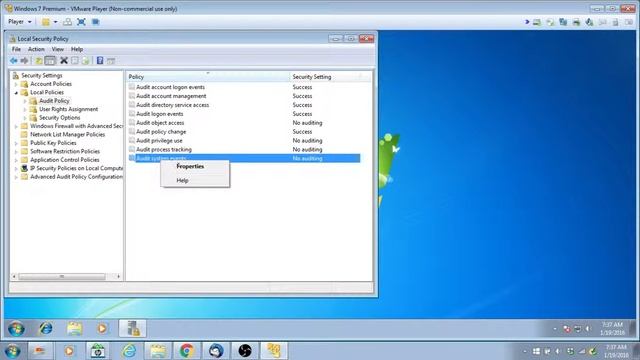Expand Account Policies tree node
Image resolution: width=640 pixels, height=360 pixels.
[16, 84]
